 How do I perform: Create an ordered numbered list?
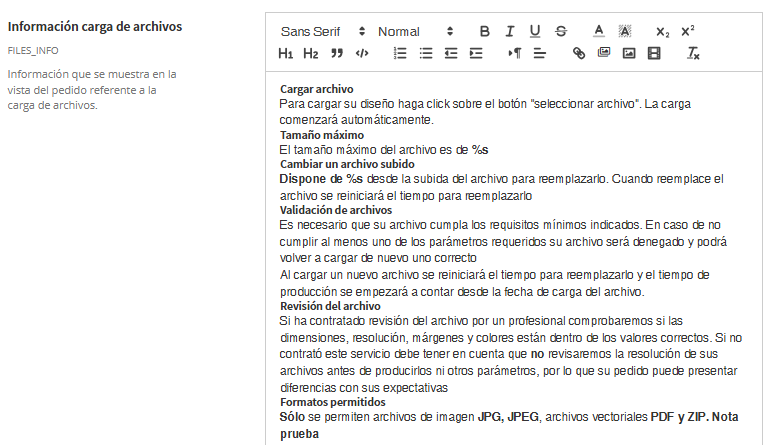[x=400, y=53]
